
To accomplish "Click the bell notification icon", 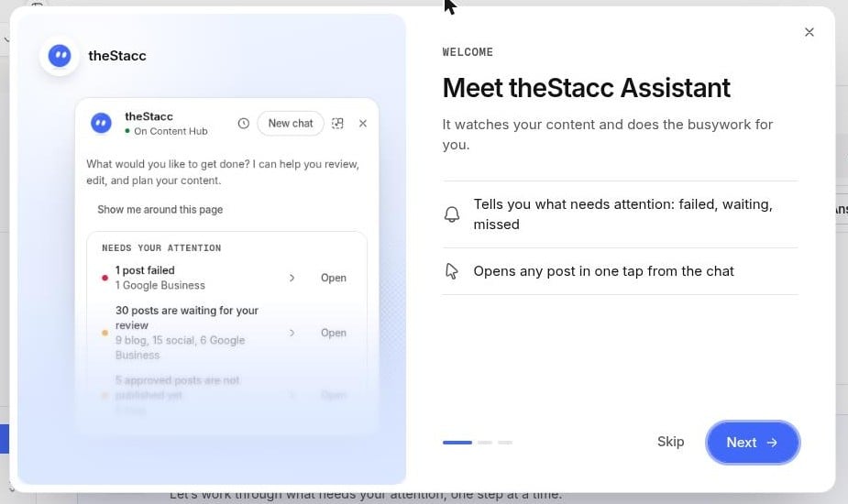I will 452,214.
